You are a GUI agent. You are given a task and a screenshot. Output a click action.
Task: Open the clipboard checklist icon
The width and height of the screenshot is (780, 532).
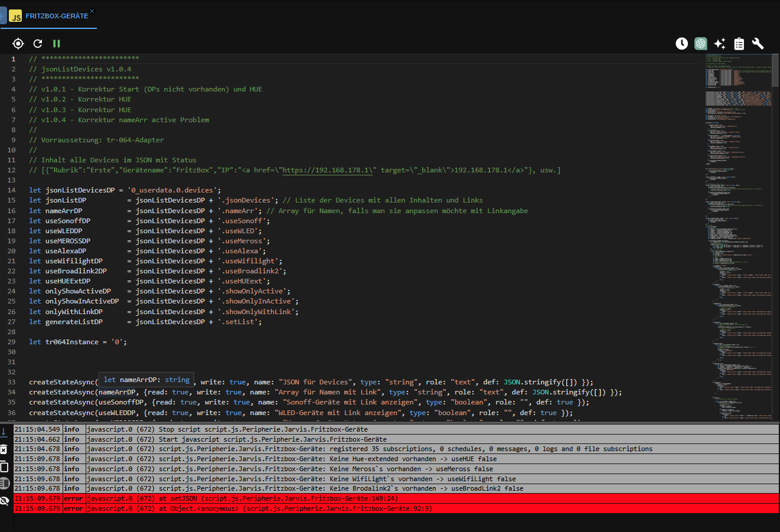[739, 44]
